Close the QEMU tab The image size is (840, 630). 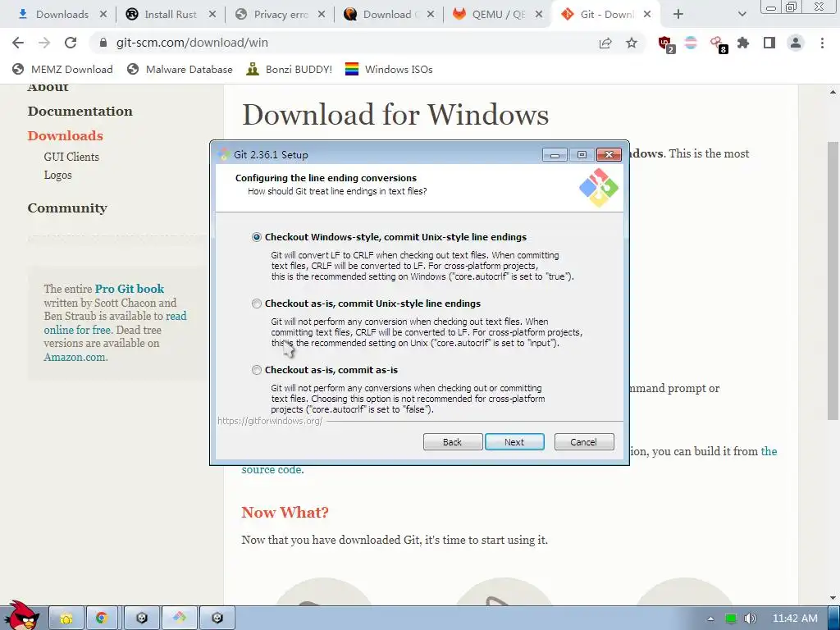(x=539, y=15)
